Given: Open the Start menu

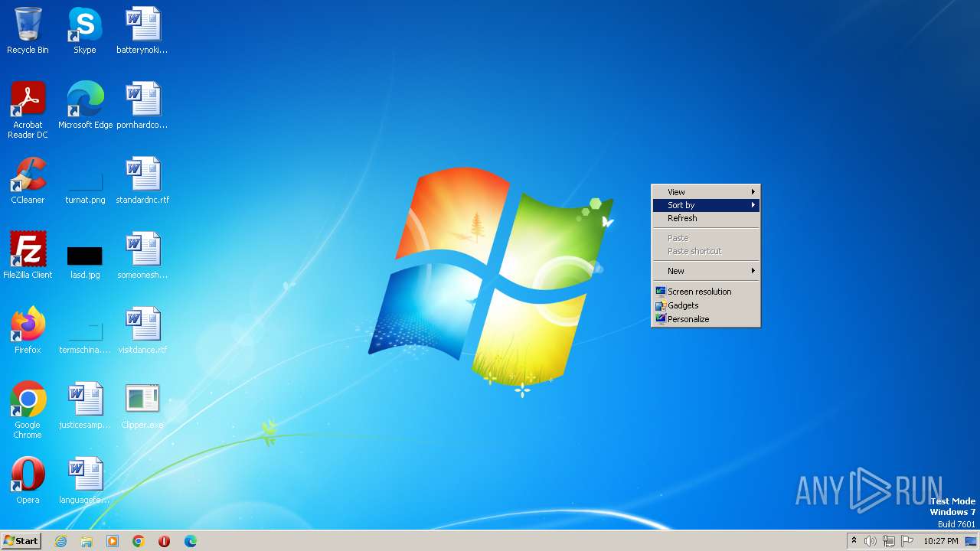Looking at the screenshot, I should click(x=21, y=541).
